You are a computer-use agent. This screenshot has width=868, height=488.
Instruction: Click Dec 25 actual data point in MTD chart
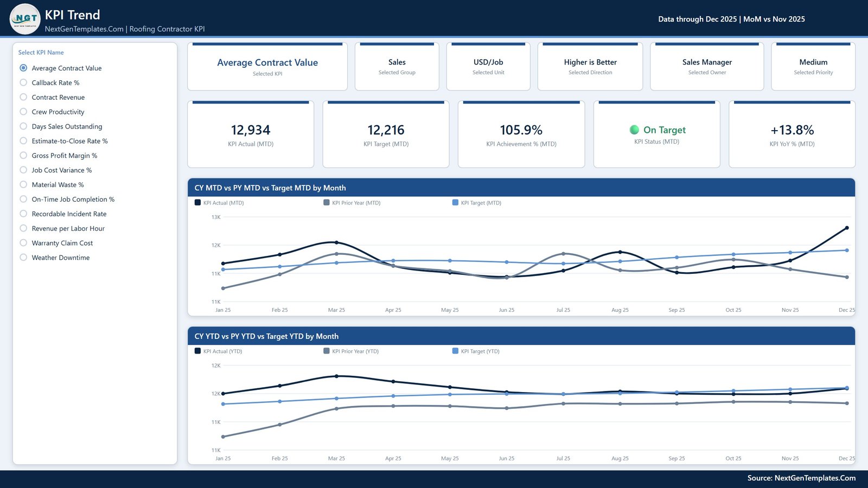[x=847, y=228]
